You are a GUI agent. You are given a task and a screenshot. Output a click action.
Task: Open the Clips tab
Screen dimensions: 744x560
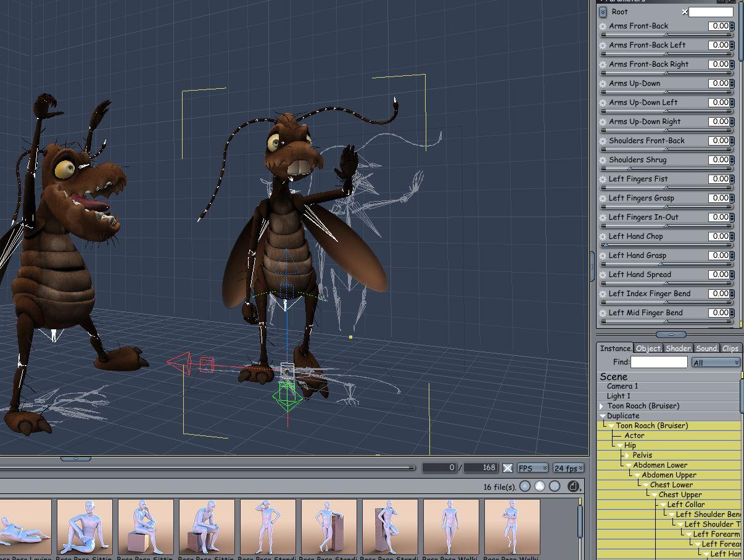pos(730,348)
